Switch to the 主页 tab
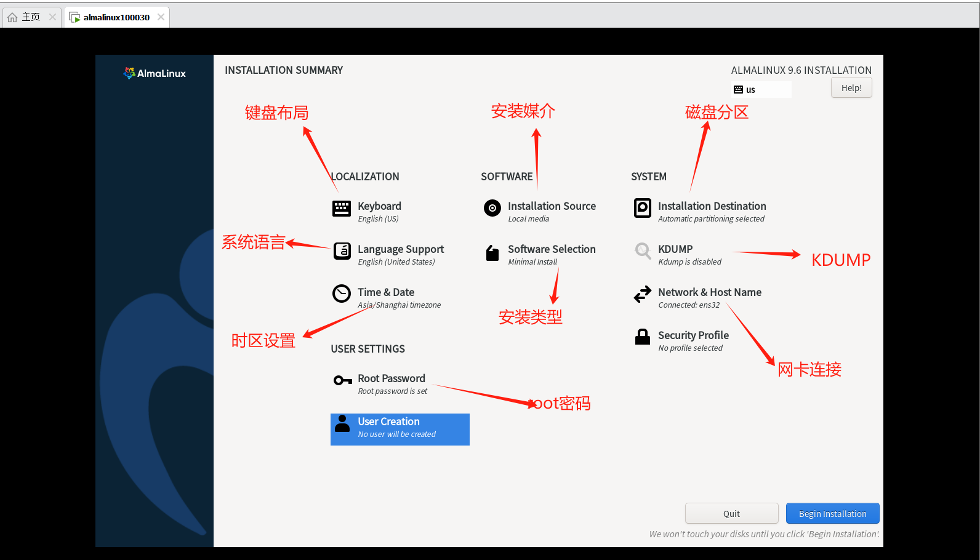This screenshot has height=560, width=980. click(32, 17)
